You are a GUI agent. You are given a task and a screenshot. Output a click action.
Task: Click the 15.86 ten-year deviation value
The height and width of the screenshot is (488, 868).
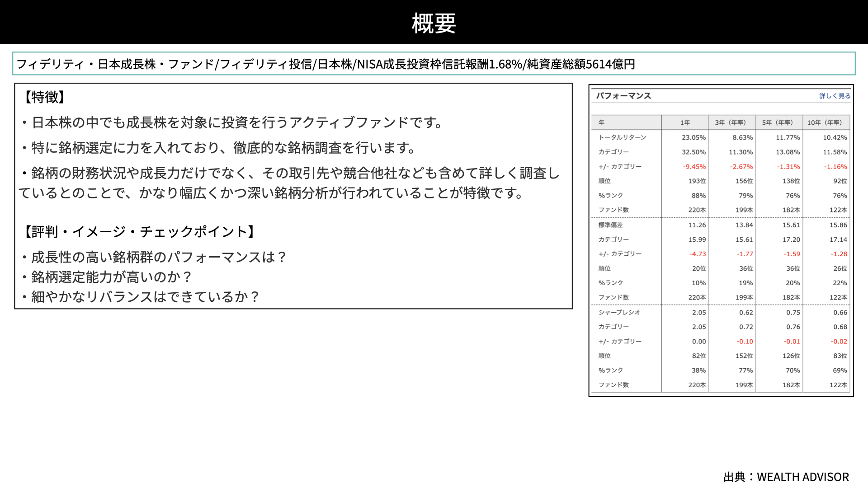pos(838,225)
